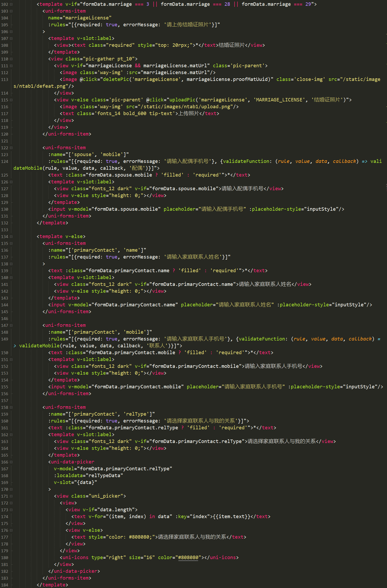Fold the label template at line 162
This screenshot has width=387, height=588.
(11, 435)
